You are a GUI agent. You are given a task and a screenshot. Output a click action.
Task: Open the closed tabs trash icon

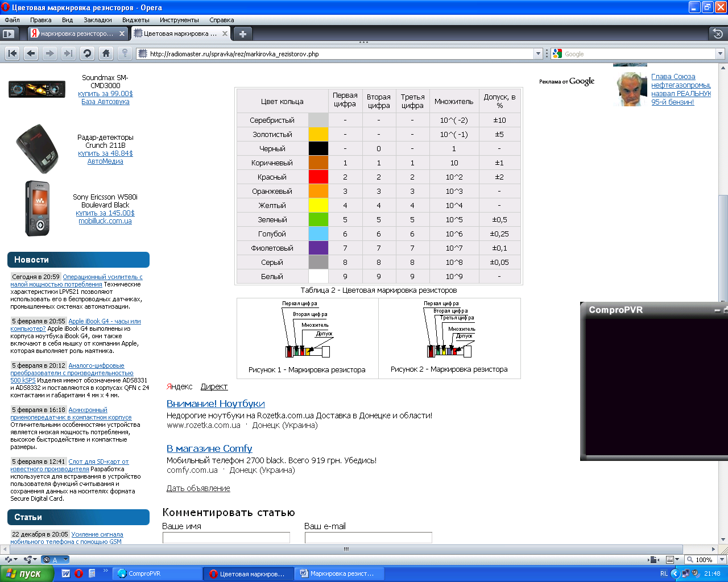click(x=718, y=34)
